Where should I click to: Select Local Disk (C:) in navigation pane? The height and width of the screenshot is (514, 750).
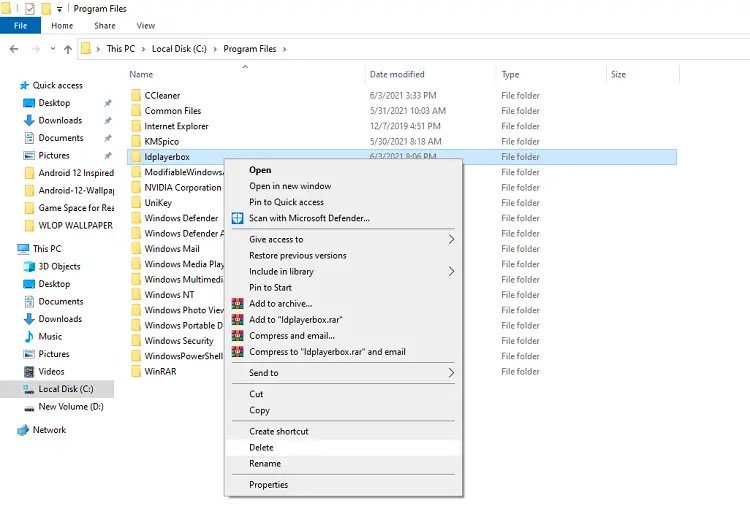click(64, 389)
